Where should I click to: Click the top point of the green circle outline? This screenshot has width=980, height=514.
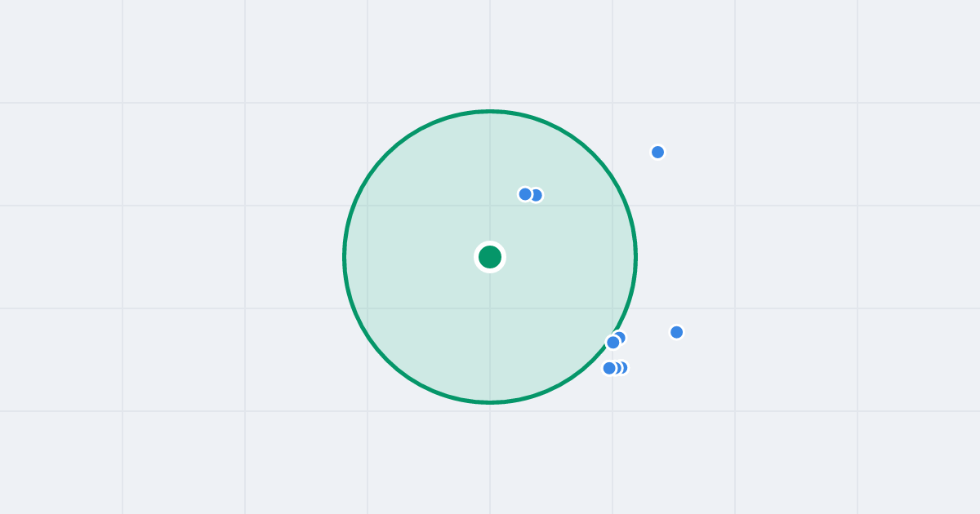(490, 111)
